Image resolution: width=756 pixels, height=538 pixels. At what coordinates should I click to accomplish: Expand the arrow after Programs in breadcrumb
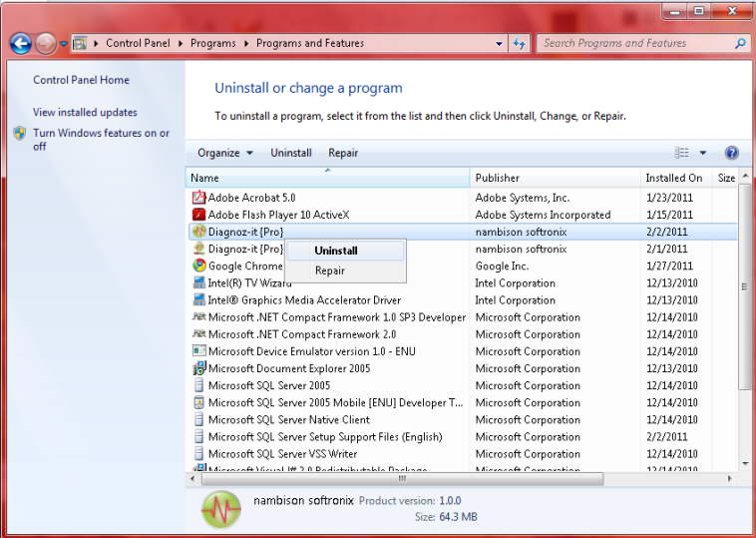[x=246, y=44]
